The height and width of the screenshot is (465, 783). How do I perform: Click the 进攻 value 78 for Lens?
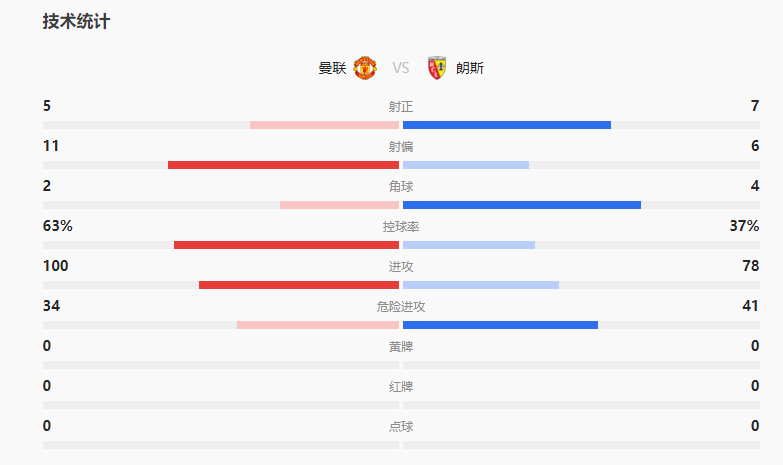pos(748,266)
